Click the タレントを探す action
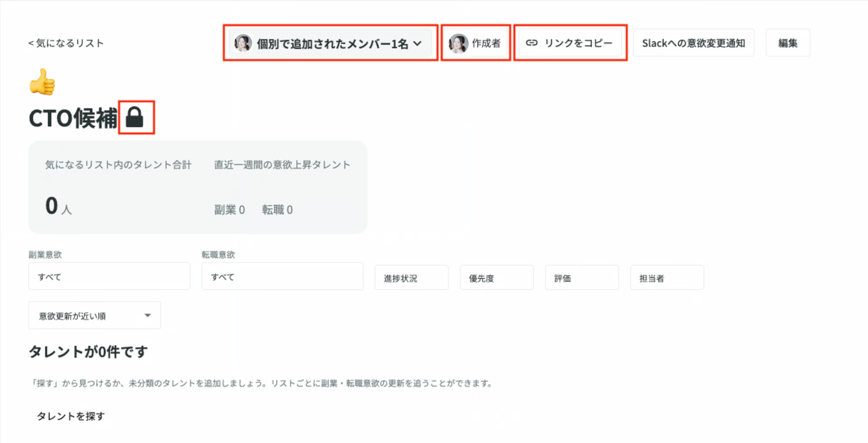The height and width of the screenshot is (443, 868). pyautogui.click(x=71, y=415)
